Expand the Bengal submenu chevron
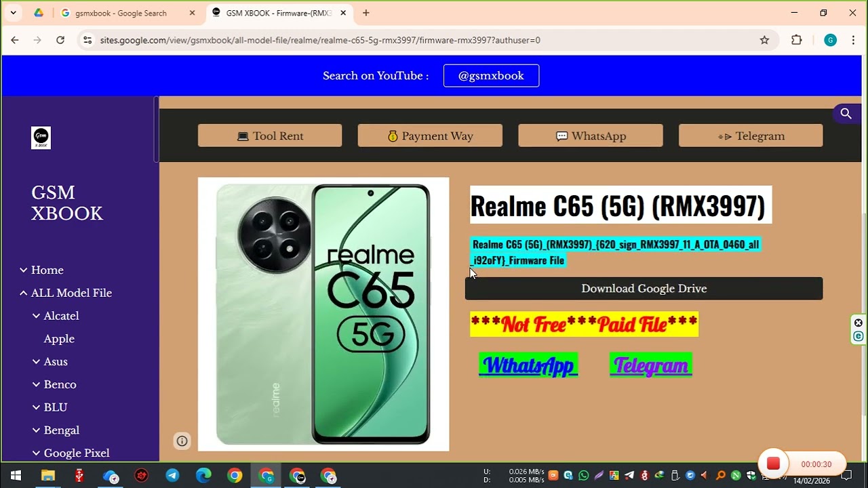 [36, 430]
